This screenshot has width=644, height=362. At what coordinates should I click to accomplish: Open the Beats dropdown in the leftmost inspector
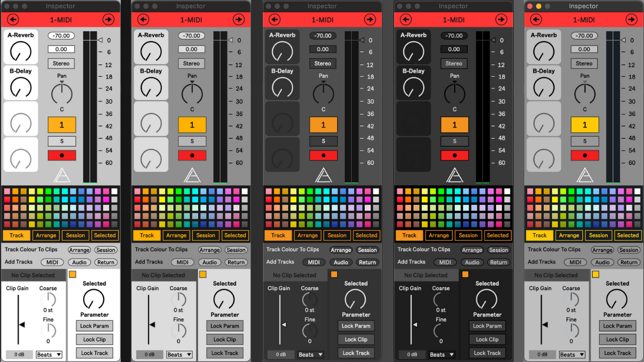[49, 354]
